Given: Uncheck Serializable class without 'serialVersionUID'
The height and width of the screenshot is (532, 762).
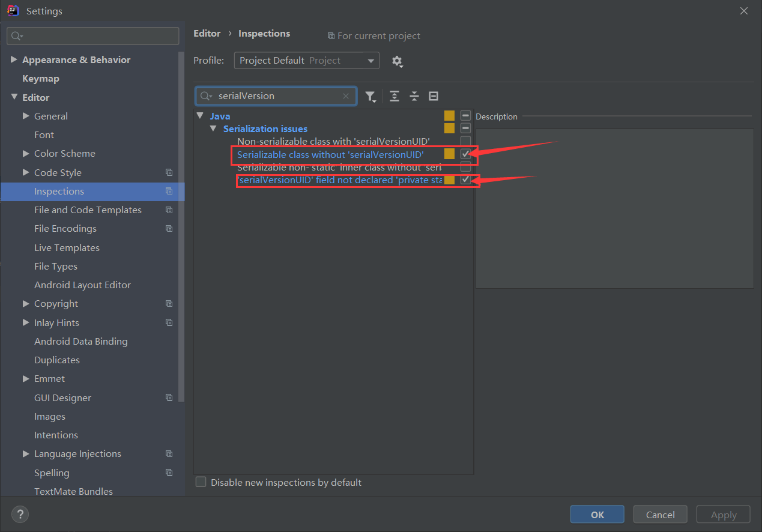Looking at the screenshot, I should (x=465, y=154).
